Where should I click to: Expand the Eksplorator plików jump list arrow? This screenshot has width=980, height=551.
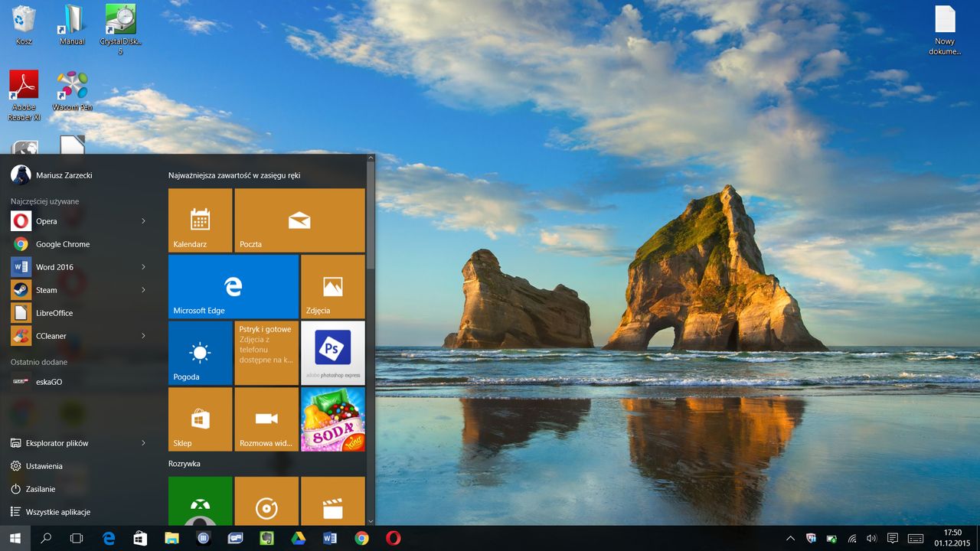point(143,443)
